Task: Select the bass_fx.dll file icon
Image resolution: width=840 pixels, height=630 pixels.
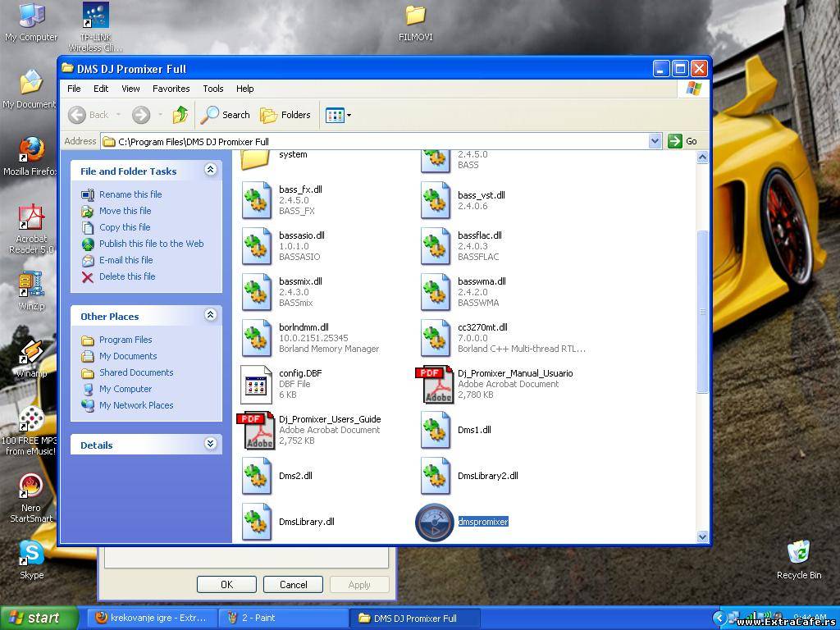Action: point(257,200)
